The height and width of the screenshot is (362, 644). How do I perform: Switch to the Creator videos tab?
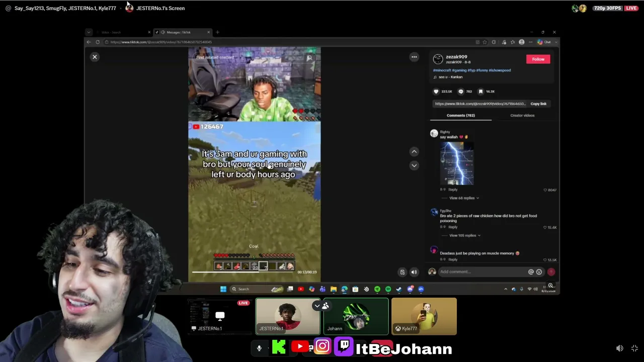click(x=522, y=116)
